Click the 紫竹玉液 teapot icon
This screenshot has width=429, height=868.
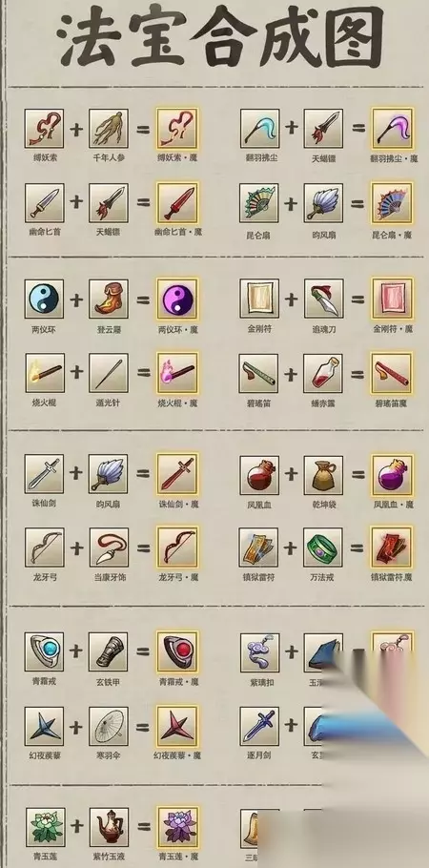click(109, 828)
